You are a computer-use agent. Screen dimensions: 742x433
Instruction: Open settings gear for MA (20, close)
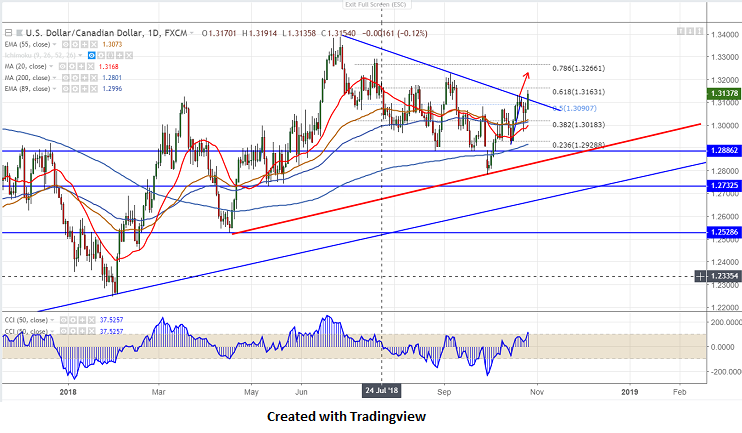click(72, 67)
